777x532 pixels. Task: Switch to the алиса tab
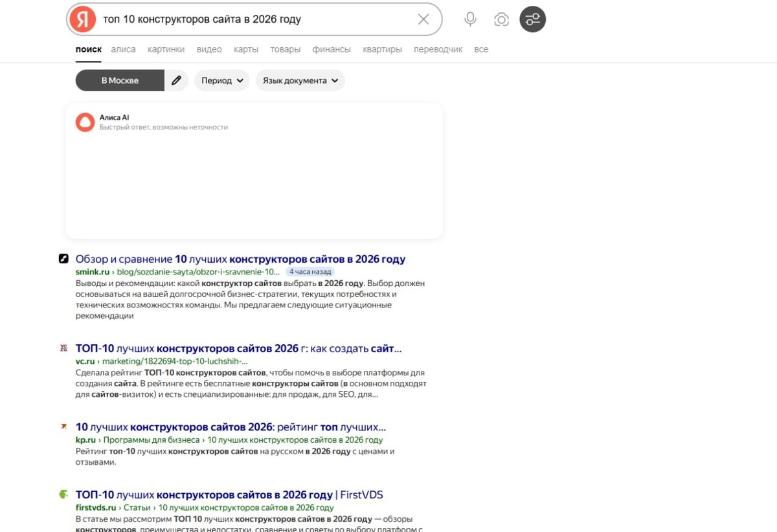click(123, 49)
